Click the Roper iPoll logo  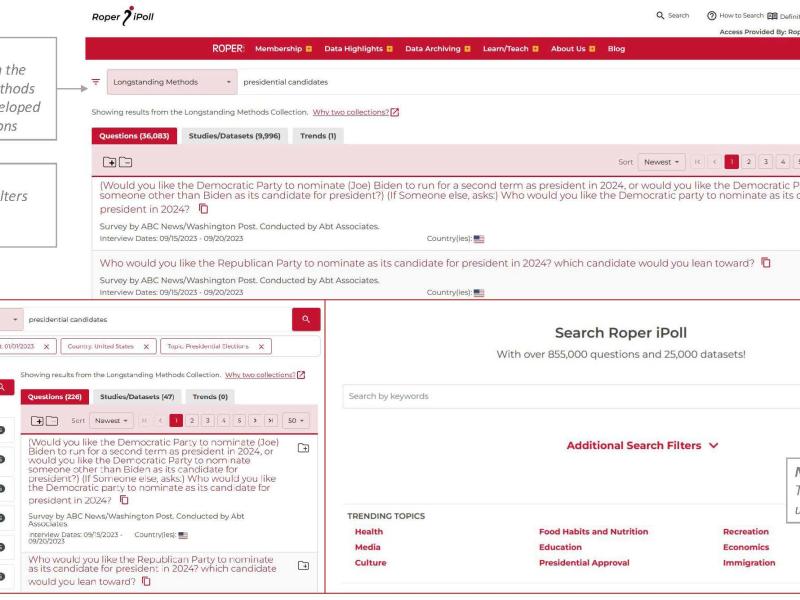point(122,16)
